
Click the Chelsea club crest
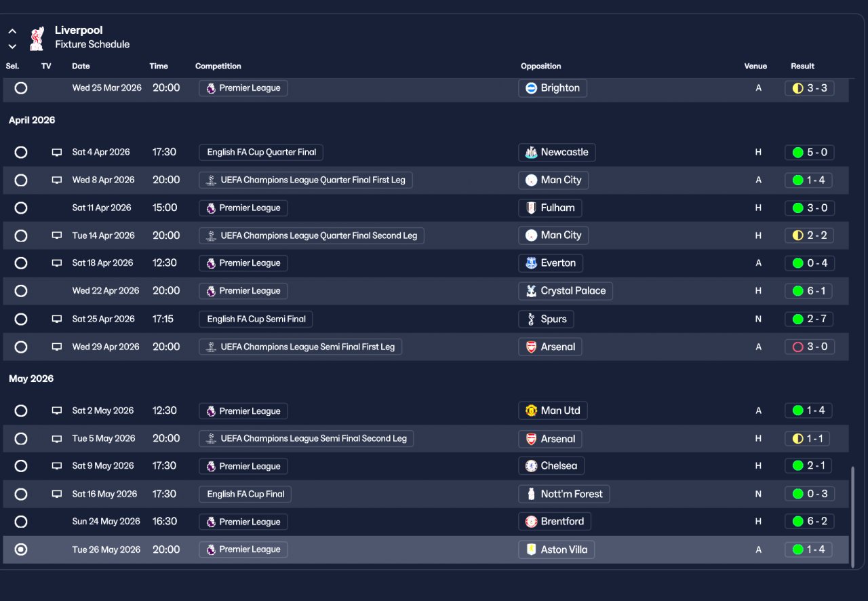click(x=532, y=467)
